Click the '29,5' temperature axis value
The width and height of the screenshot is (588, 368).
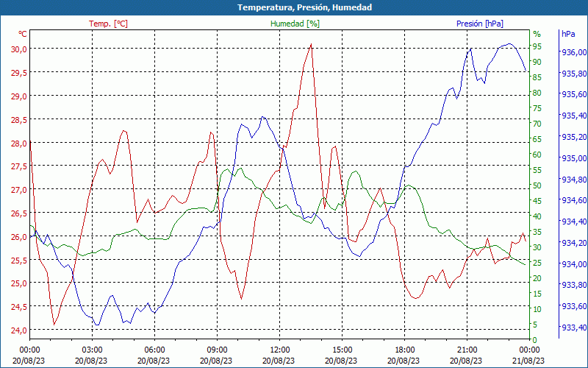pos(19,72)
